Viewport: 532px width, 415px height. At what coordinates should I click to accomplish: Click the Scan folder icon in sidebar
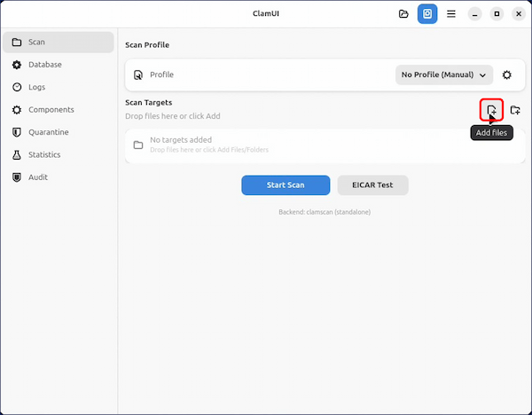point(17,42)
